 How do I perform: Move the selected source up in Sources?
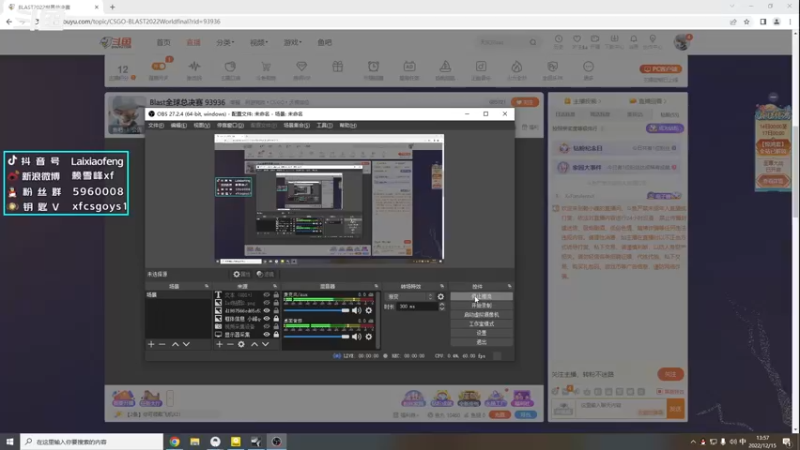[254, 344]
